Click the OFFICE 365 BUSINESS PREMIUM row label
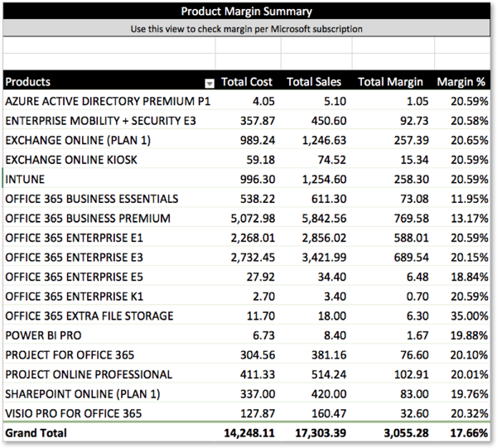497x448 pixels. (x=88, y=219)
